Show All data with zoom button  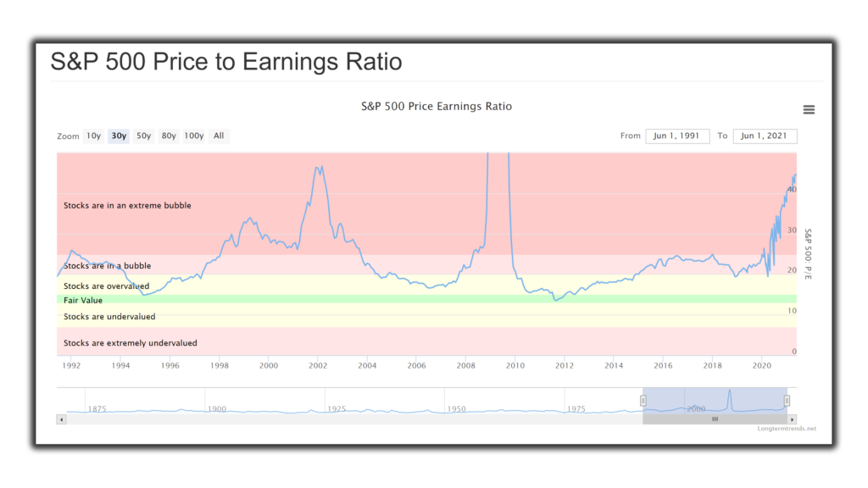pos(219,136)
